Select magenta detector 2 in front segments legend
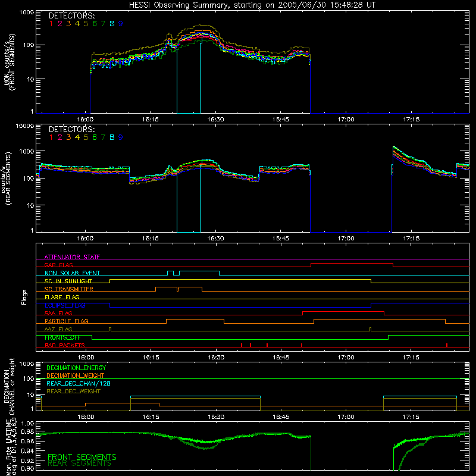 pos(60,24)
